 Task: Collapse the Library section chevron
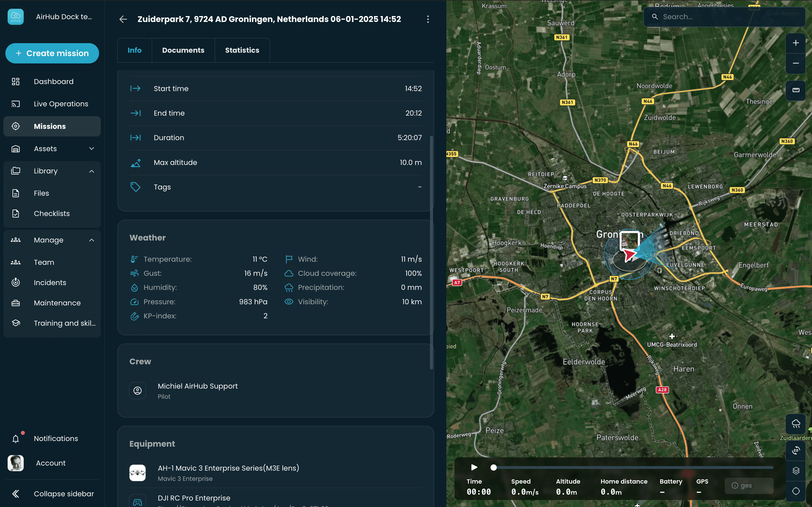92,171
